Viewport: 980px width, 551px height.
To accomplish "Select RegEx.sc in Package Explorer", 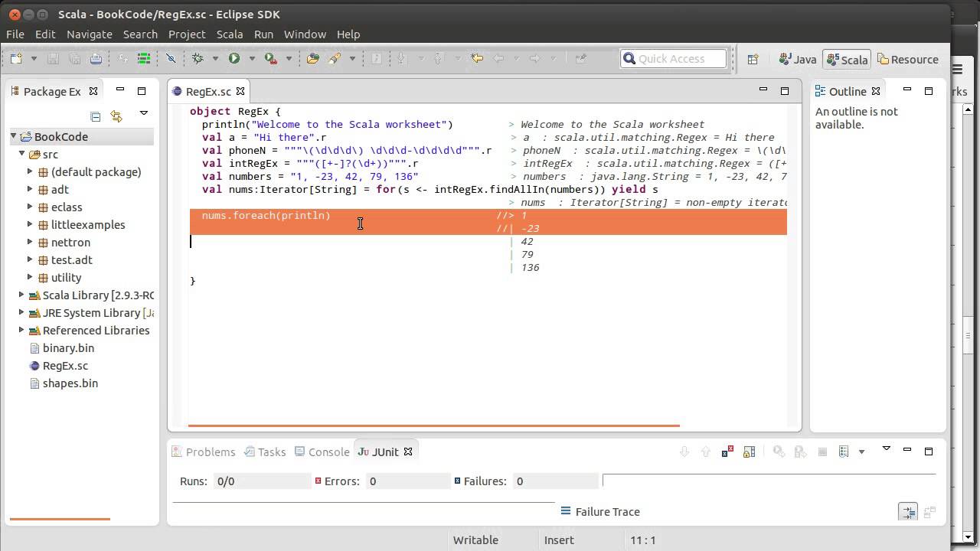I will [x=65, y=366].
